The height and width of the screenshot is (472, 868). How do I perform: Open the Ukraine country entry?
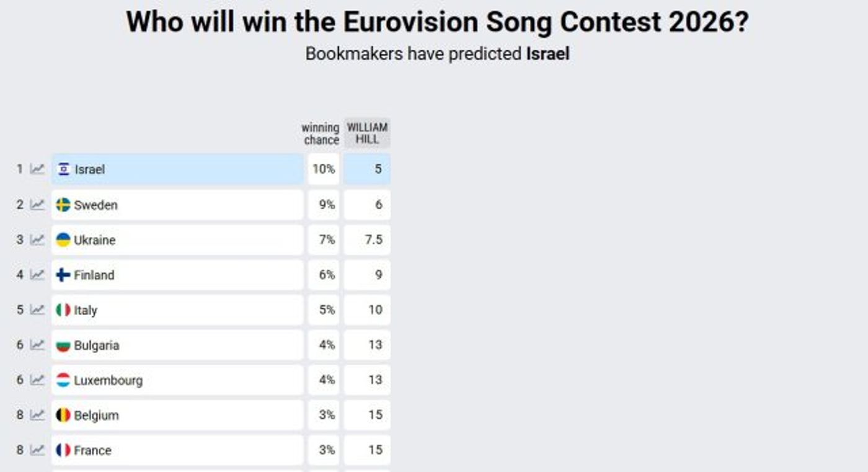(177, 240)
